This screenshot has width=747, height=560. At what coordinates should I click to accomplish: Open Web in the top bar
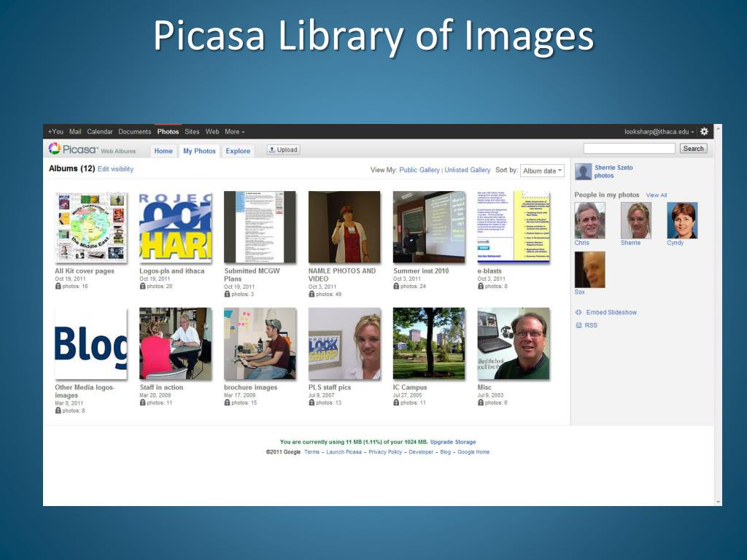point(212,131)
